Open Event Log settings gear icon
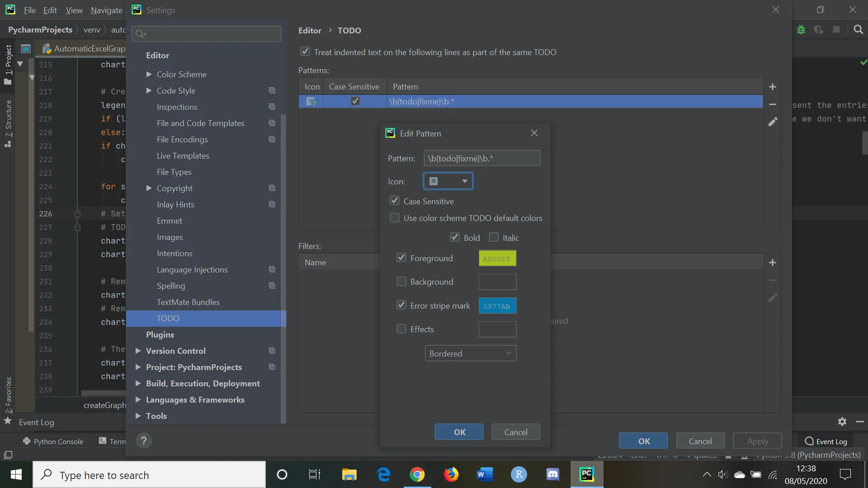 [x=842, y=422]
